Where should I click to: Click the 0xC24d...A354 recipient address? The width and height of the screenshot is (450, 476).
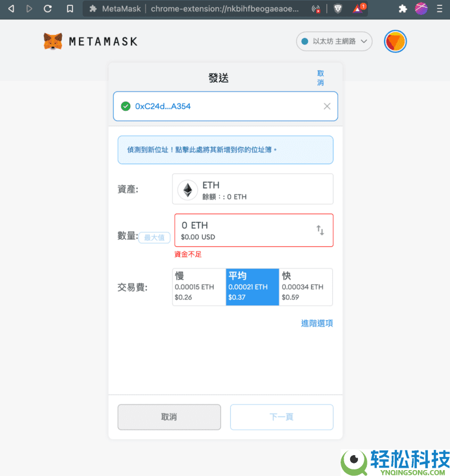pos(163,107)
